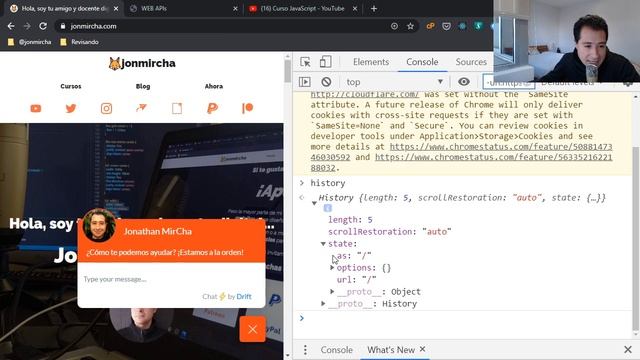
Task: Toggle the device toolbar icon
Action: coord(325,62)
